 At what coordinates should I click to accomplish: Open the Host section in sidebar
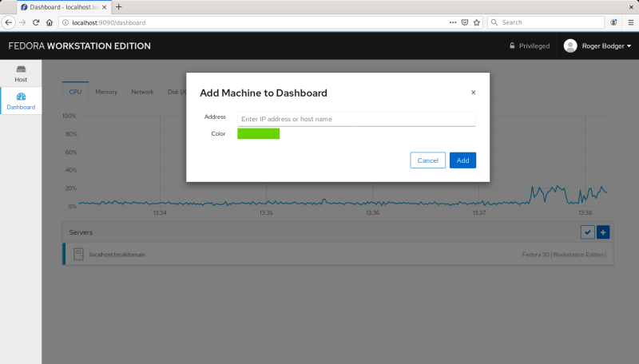pyautogui.click(x=21, y=73)
